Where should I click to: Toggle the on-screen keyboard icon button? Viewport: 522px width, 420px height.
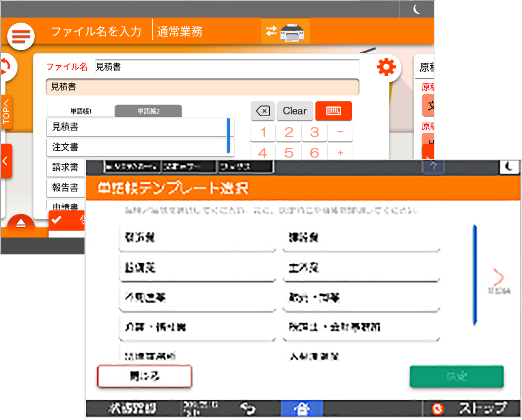click(x=333, y=111)
